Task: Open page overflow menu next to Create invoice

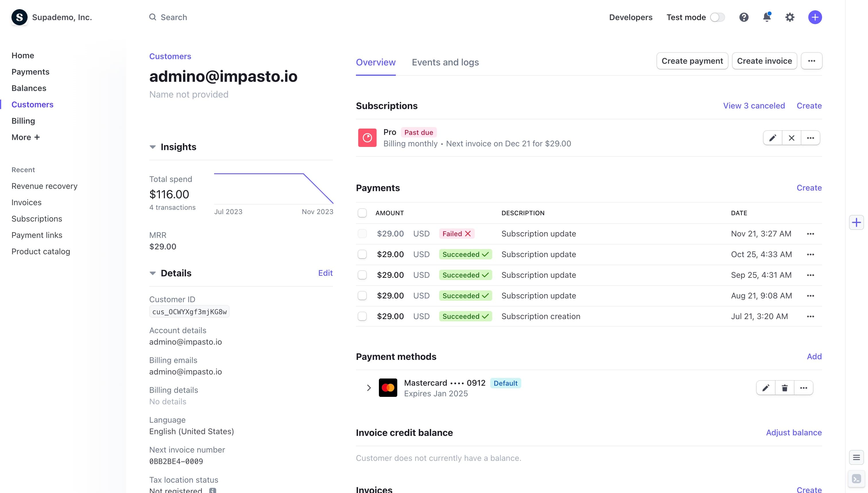Action: click(x=811, y=61)
